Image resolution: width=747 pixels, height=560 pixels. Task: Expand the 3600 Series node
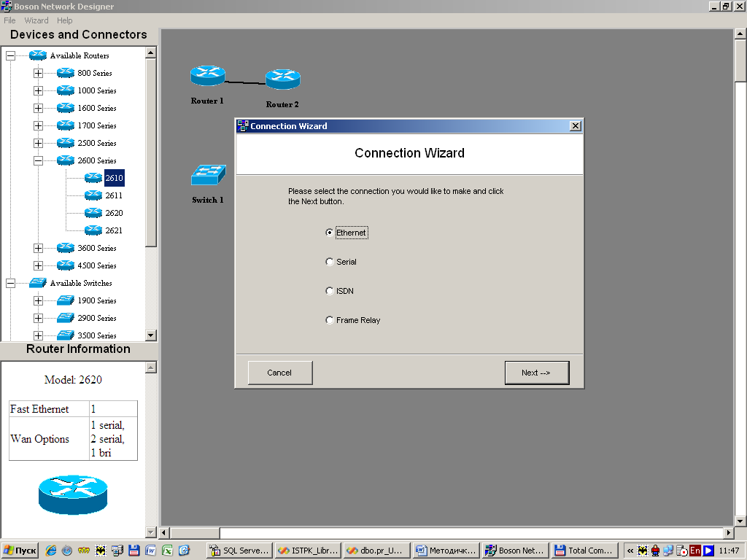38,248
